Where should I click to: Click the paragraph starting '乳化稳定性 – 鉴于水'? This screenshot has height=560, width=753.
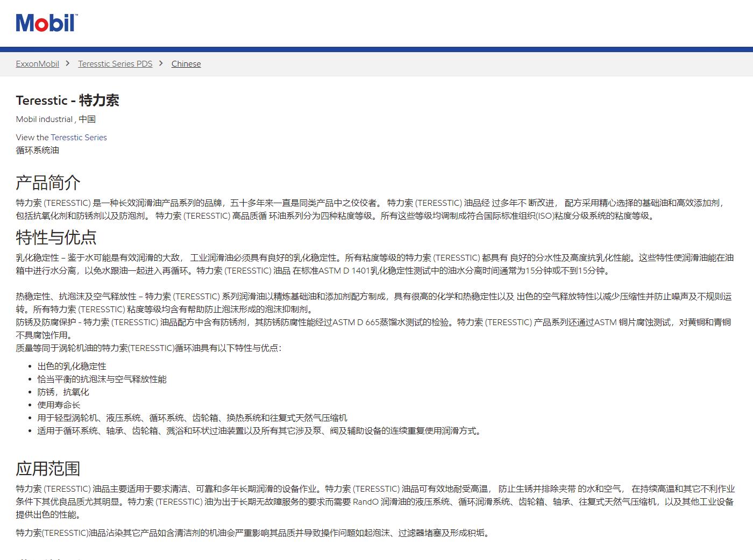pos(375,264)
